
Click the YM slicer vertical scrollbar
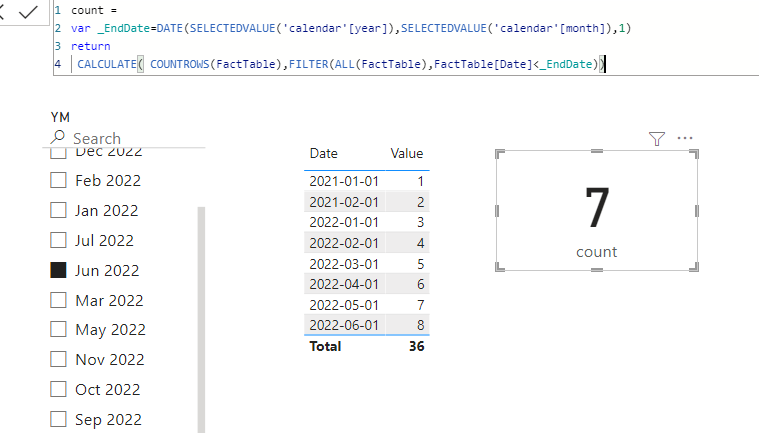pos(201,320)
